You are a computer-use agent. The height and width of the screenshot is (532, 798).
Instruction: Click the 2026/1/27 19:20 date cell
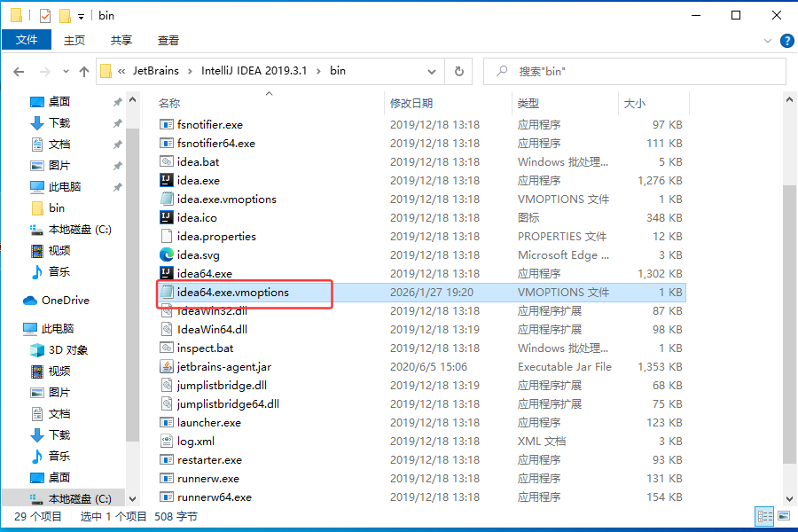(x=432, y=293)
